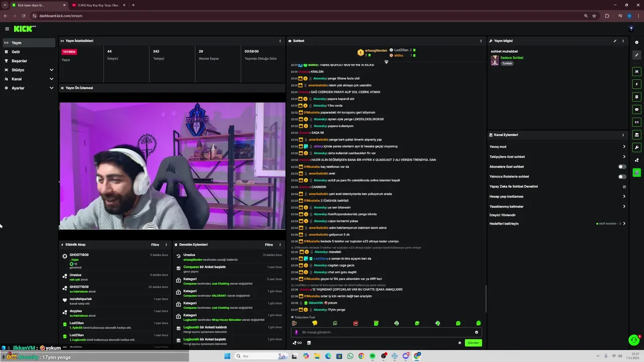The width and height of the screenshot is (644, 362).
Task: Open Hesap yaşı kısıtlaması options chevron
Action: 624,197
